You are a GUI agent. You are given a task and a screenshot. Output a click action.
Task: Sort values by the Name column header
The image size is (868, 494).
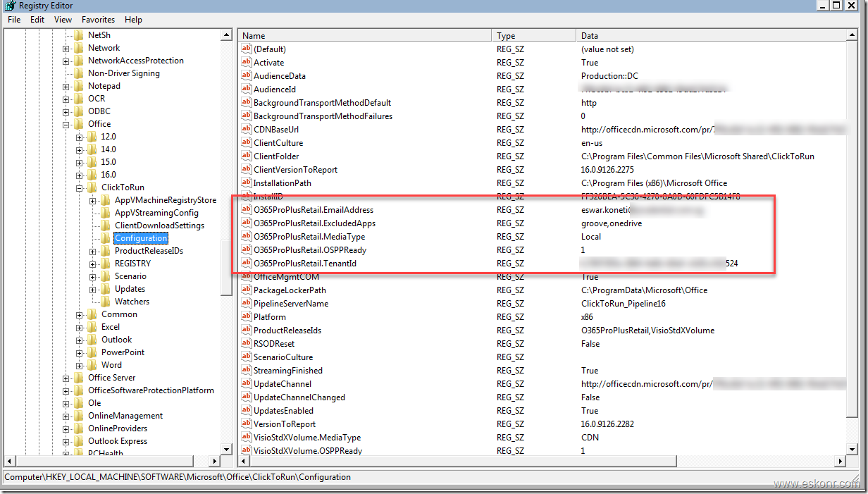point(365,36)
